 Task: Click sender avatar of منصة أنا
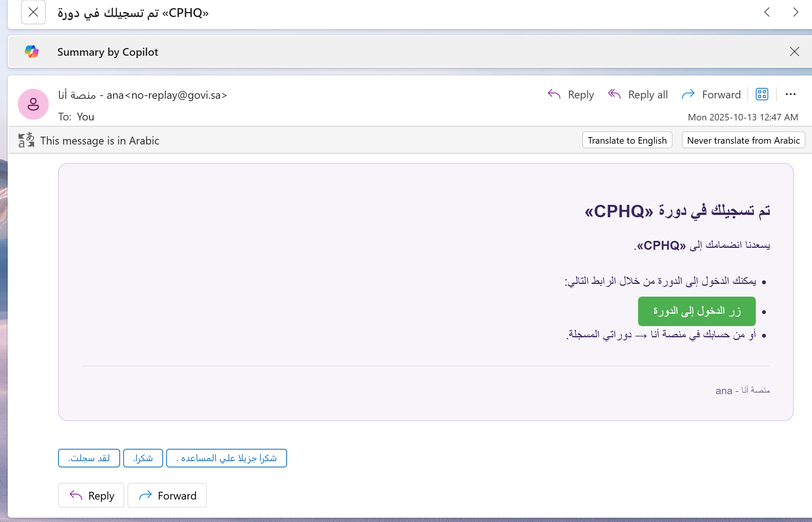click(33, 104)
